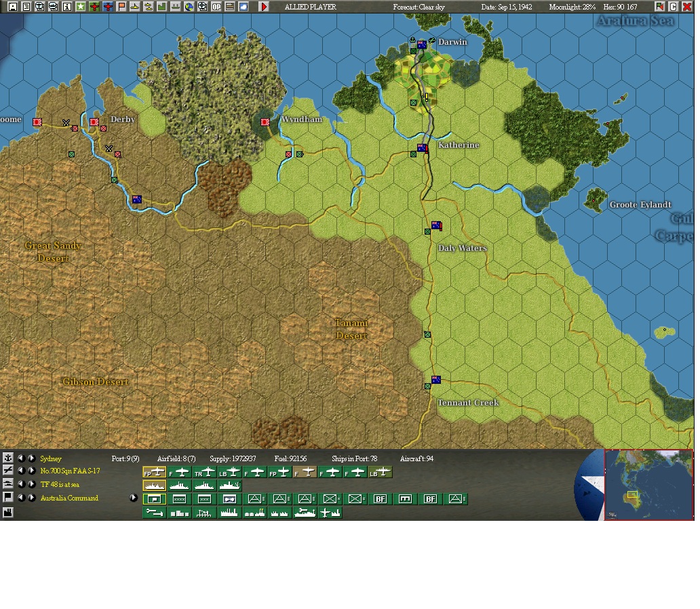Select the Tennant Creek Australian flag

pyautogui.click(x=436, y=380)
